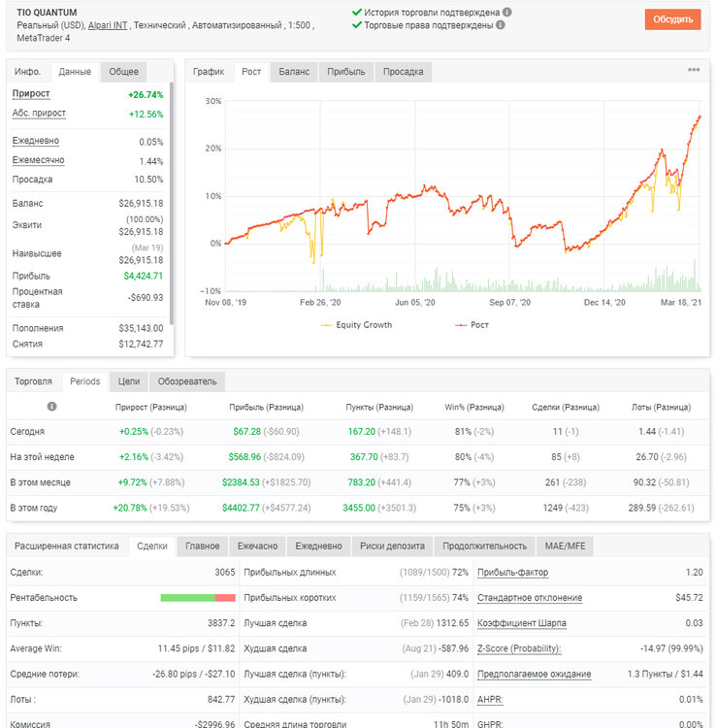Click the +26.74% growth value
This screenshot has height=728, width=716.
(x=146, y=95)
